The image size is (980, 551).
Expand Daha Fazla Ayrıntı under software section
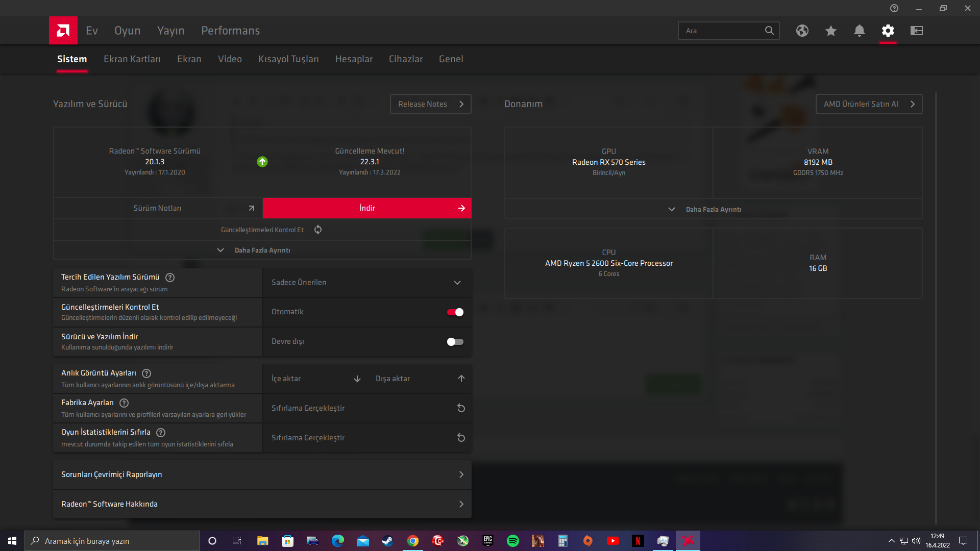coord(262,251)
